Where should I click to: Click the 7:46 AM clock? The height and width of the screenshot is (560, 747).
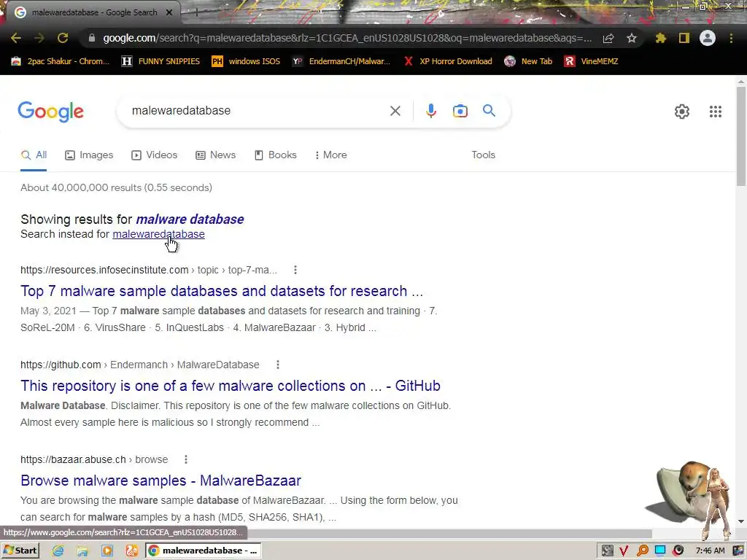(710, 551)
